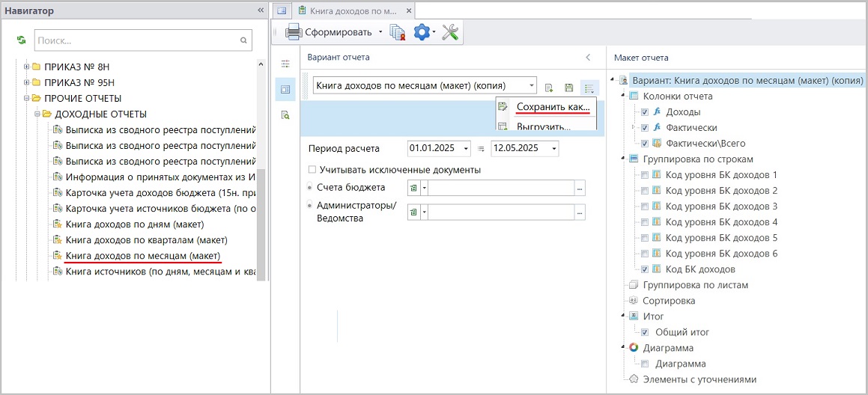Open the wrench and screwdriver tools icon
868x395 pixels.
point(451,32)
